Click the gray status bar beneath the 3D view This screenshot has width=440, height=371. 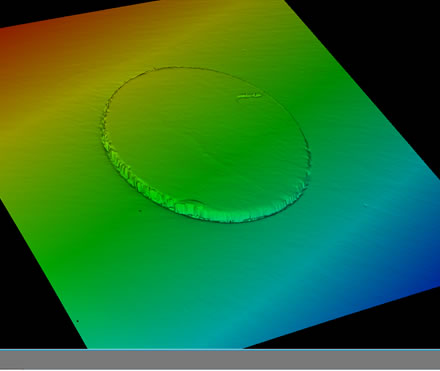220,360
